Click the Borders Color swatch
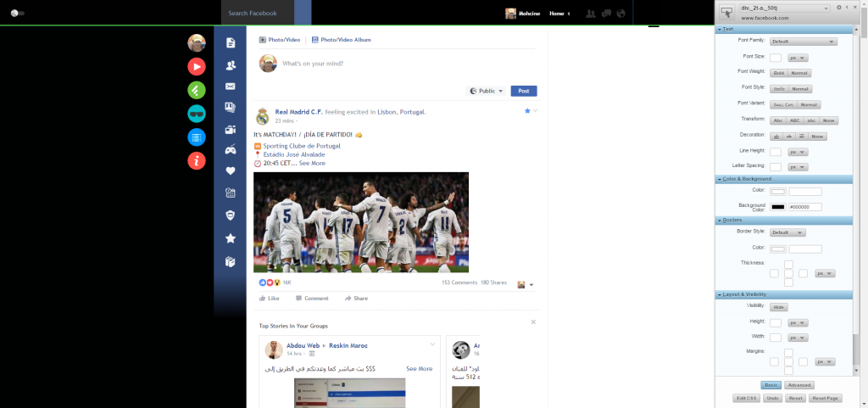The image size is (868, 408). pyautogui.click(x=778, y=249)
